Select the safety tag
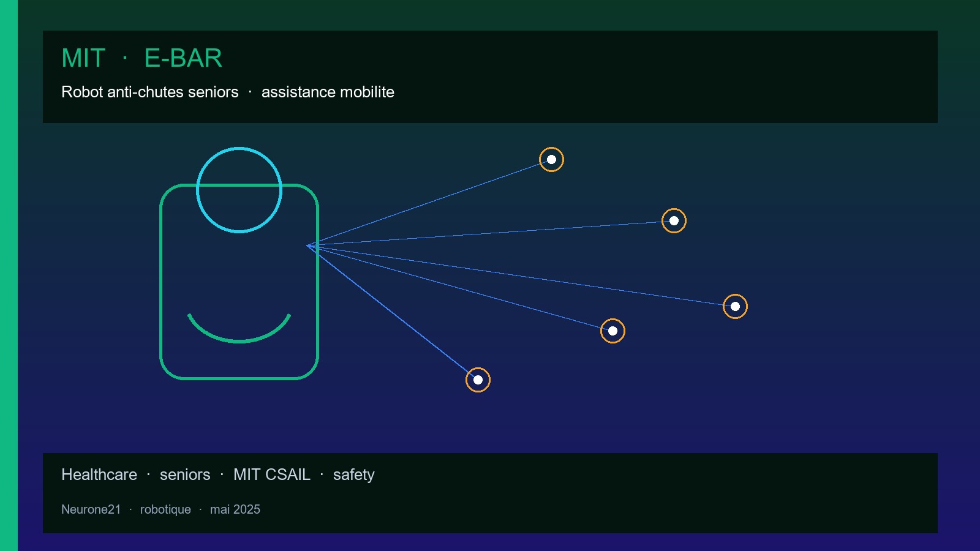Viewport: 980px width, 551px height. coord(353,475)
